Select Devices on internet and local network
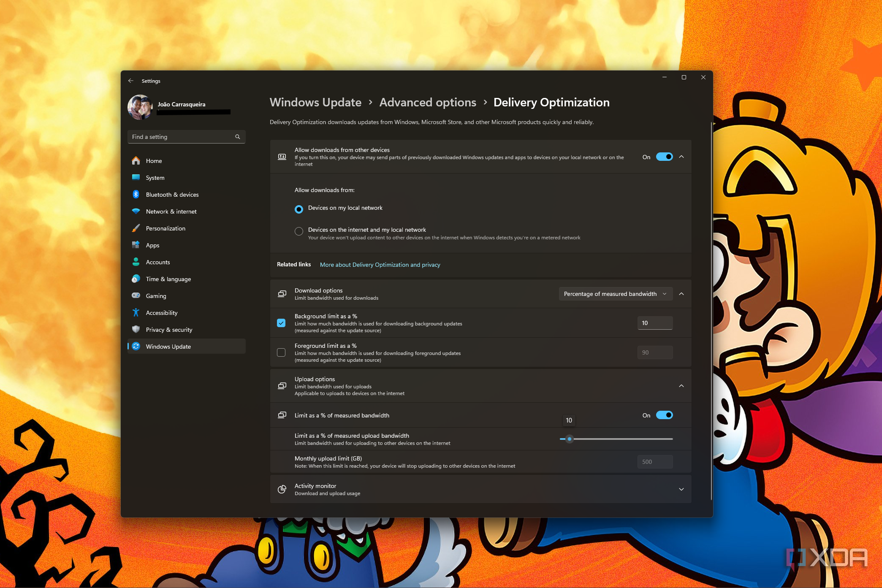Image resolution: width=882 pixels, height=588 pixels. (299, 231)
